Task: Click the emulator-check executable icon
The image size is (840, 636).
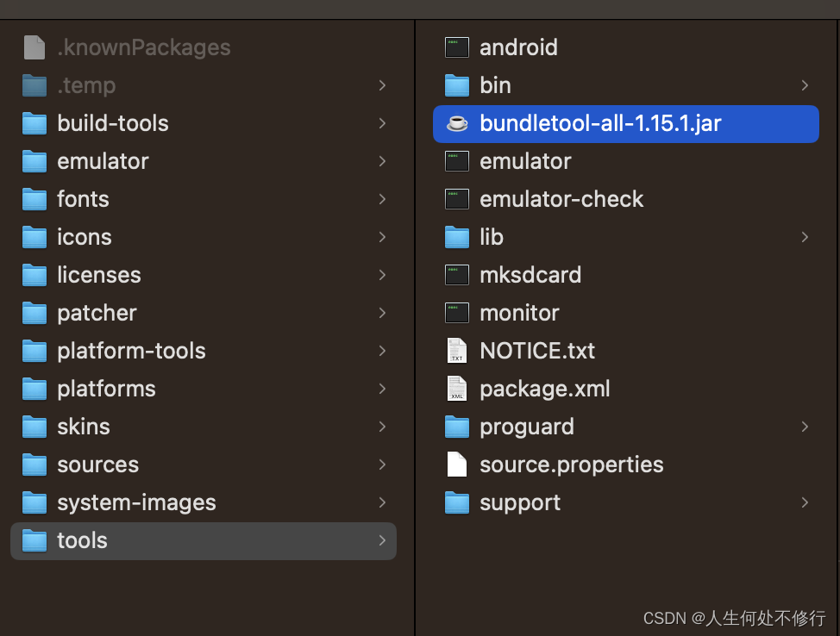Action: [456, 199]
